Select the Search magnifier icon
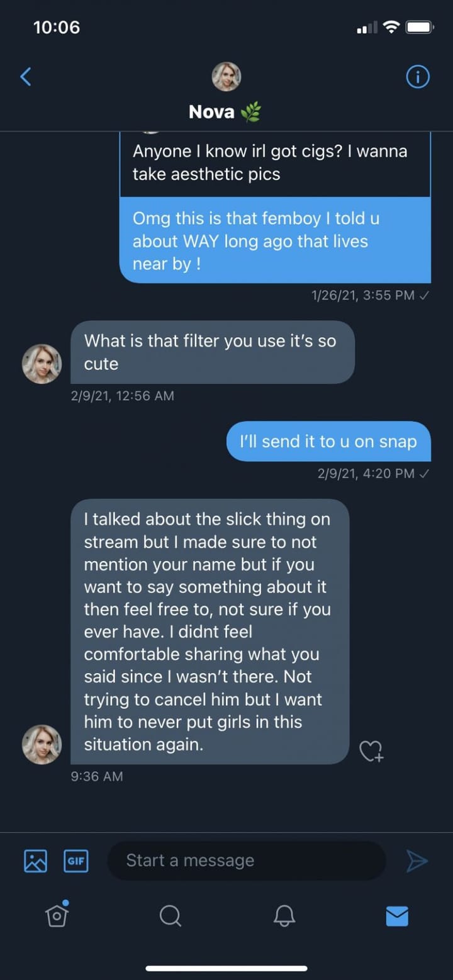453x980 pixels. point(170,917)
